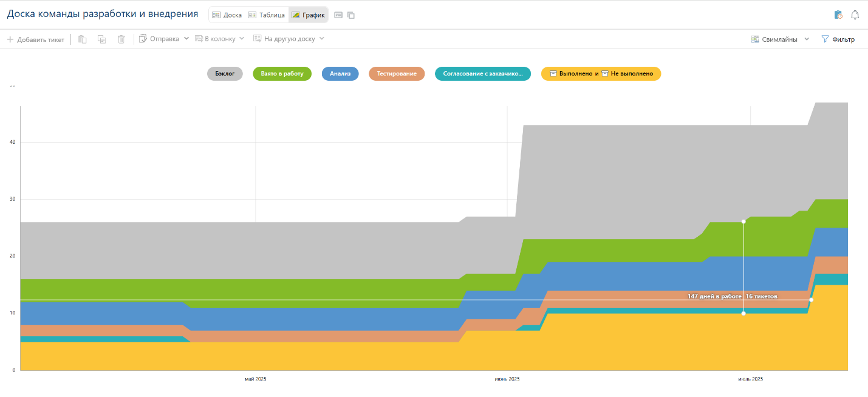Open the clipboard timer icon
Screen dimensions: 868x397
pyautogui.click(x=838, y=15)
